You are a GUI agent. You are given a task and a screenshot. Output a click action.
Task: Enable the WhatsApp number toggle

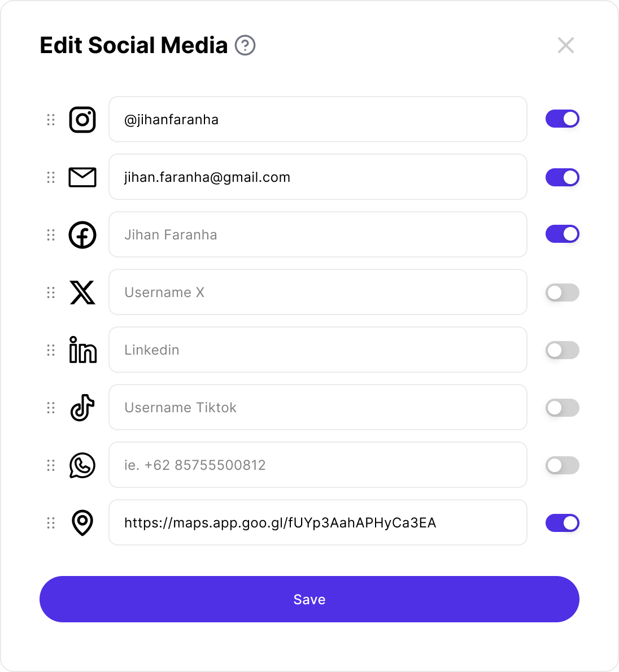pos(563,465)
